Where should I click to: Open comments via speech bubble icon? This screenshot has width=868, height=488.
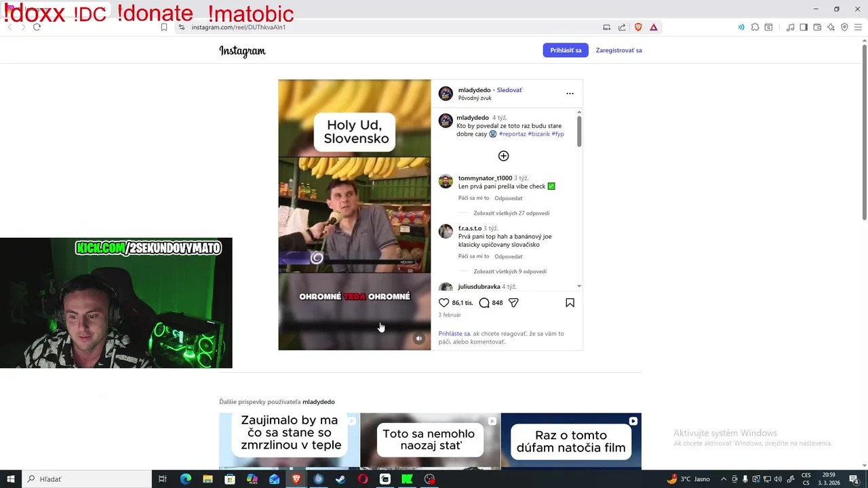(484, 303)
